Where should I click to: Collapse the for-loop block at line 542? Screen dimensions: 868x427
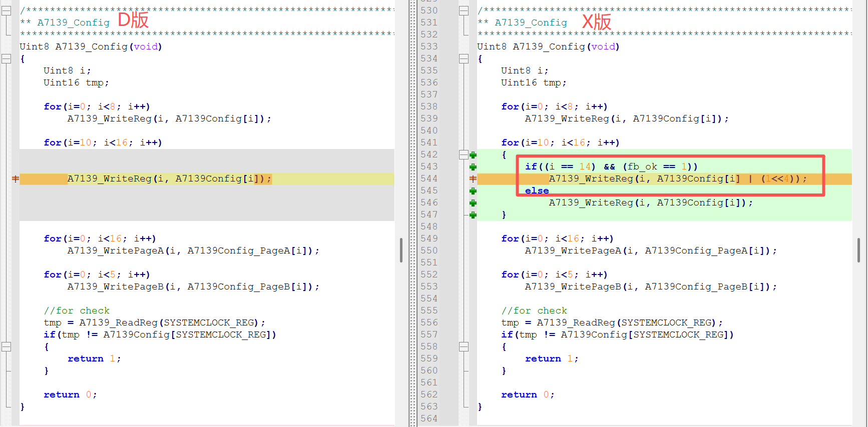point(464,155)
